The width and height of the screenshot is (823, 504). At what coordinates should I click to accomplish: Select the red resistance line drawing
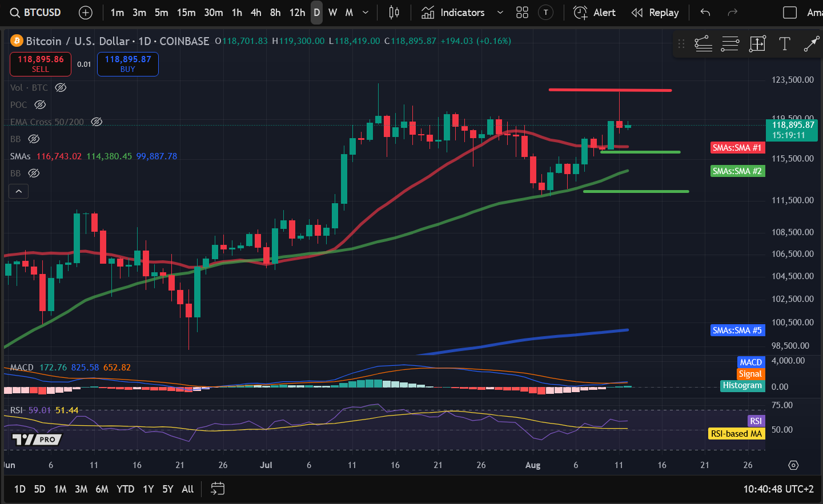pyautogui.click(x=610, y=90)
